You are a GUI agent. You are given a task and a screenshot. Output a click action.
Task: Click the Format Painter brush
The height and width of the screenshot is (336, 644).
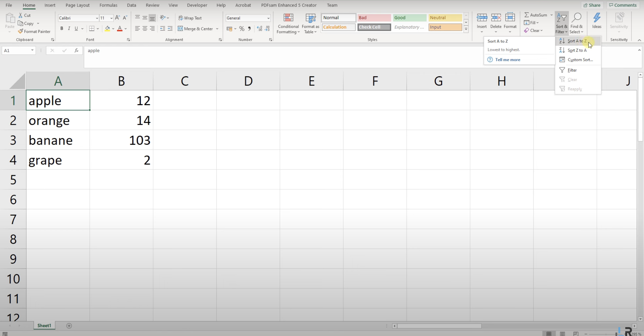pos(21,31)
